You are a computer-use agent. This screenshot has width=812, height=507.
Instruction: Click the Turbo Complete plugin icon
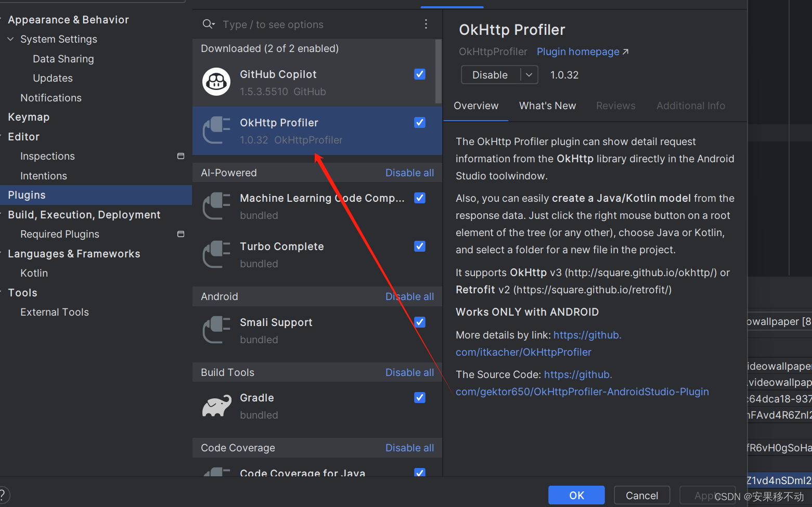coord(216,254)
